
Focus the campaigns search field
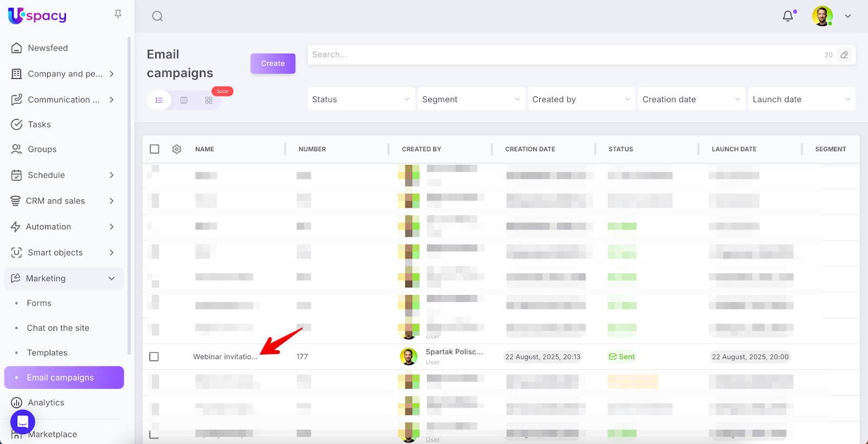[564, 55]
